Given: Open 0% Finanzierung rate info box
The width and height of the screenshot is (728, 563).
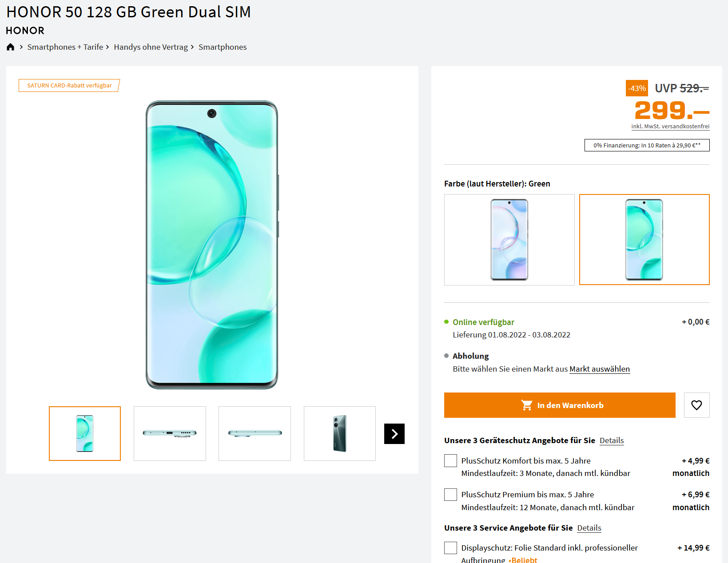Looking at the screenshot, I should pyautogui.click(x=647, y=145).
